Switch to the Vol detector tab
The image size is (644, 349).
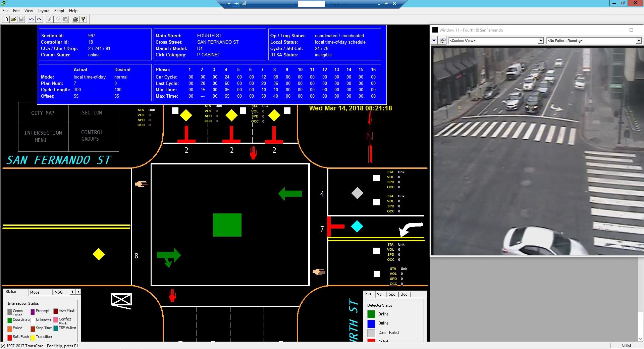coord(380,294)
